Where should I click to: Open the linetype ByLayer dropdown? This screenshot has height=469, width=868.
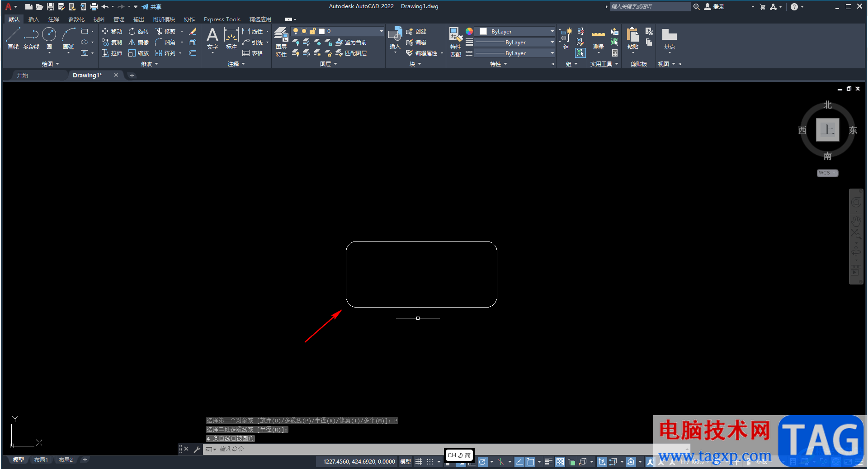[515, 53]
